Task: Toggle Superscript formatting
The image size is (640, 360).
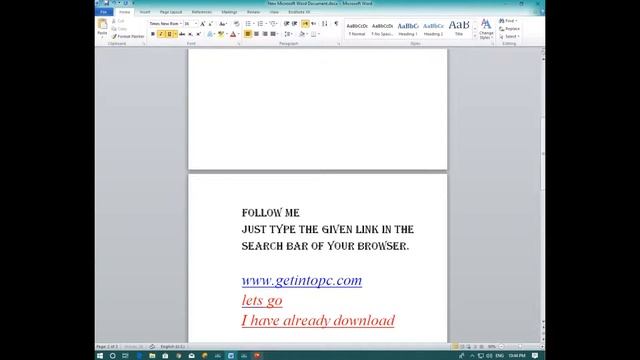Action: (198, 34)
